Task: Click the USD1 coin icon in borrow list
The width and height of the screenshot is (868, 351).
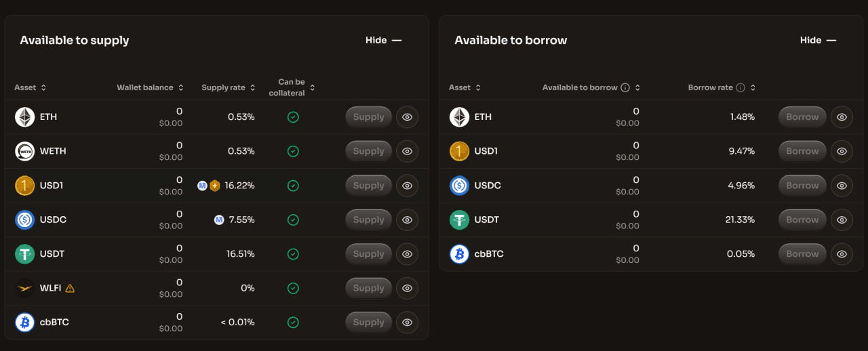Action: pyautogui.click(x=460, y=151)
